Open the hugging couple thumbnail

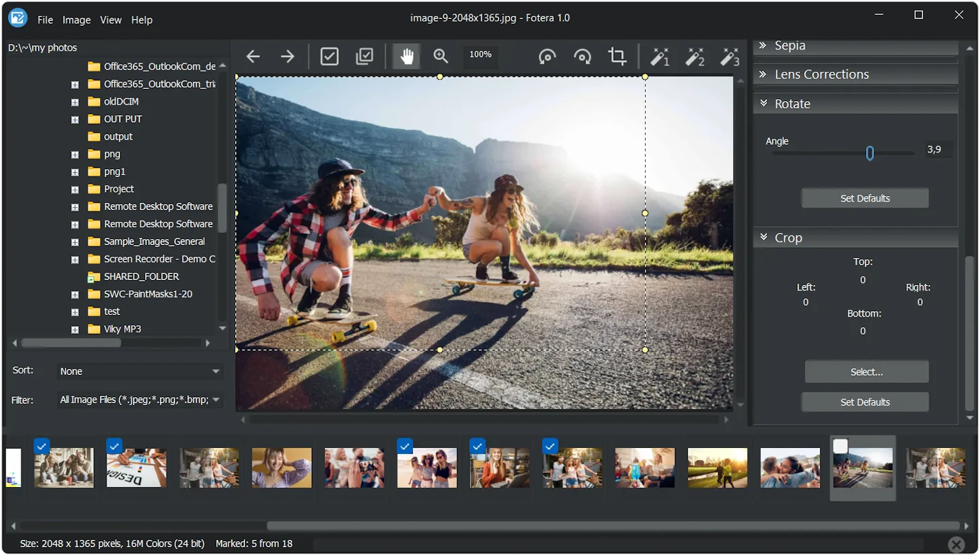pyautogui.click(x=790, y=468)
